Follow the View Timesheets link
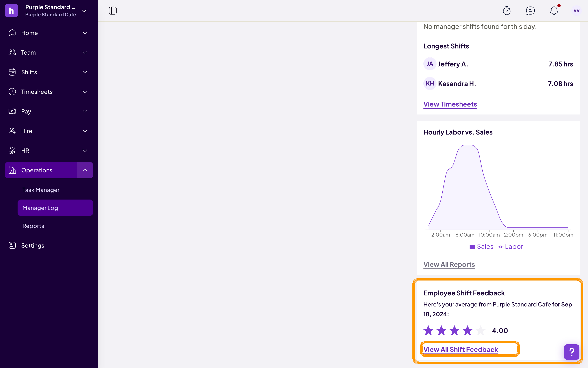The image size is (588, 368). click(x=450, y=104)
